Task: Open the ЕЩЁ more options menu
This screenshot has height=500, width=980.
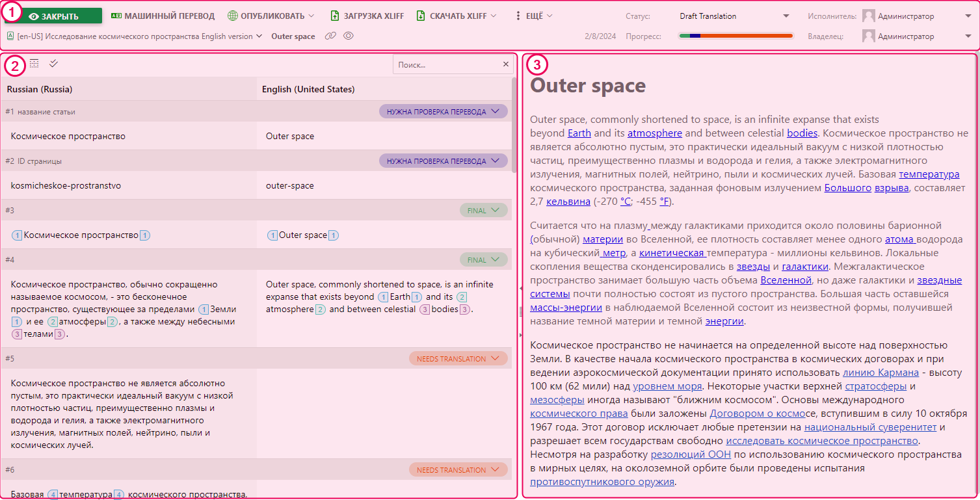Action: 533,16
